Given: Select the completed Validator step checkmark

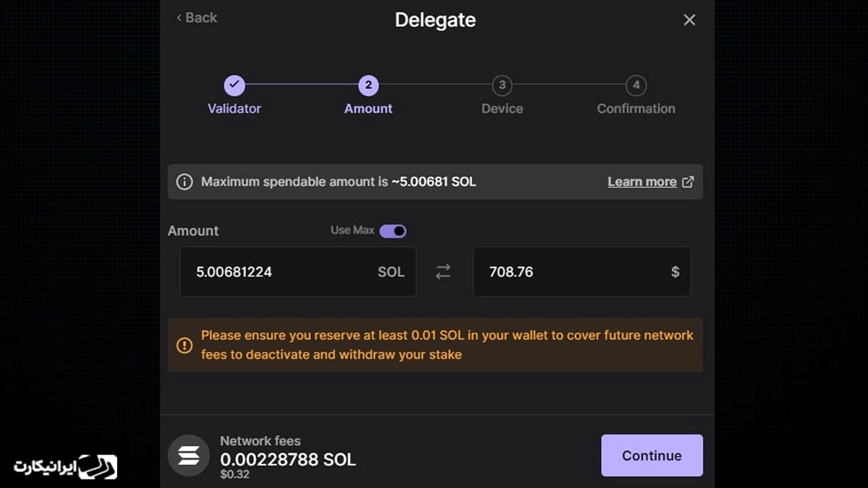Looking at the screenshot, I should point(234,85).
